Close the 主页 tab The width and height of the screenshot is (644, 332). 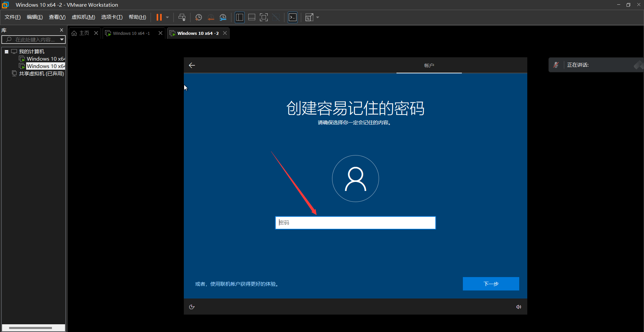96,33
